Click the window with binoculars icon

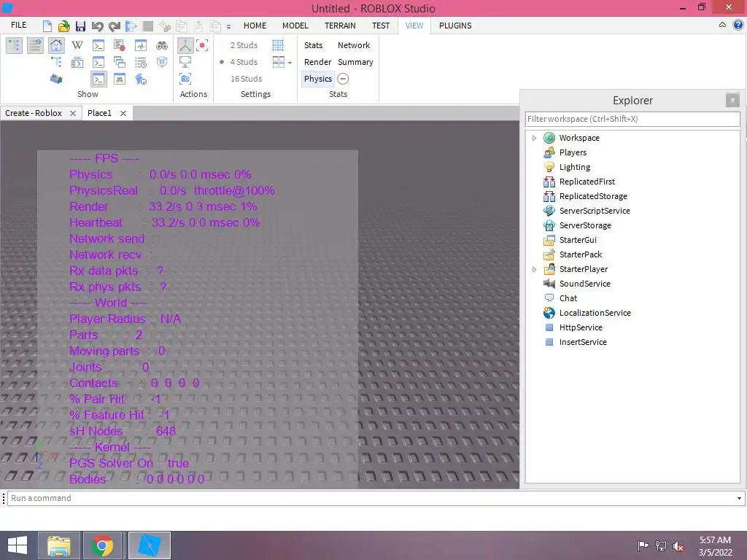coord(119,79)
